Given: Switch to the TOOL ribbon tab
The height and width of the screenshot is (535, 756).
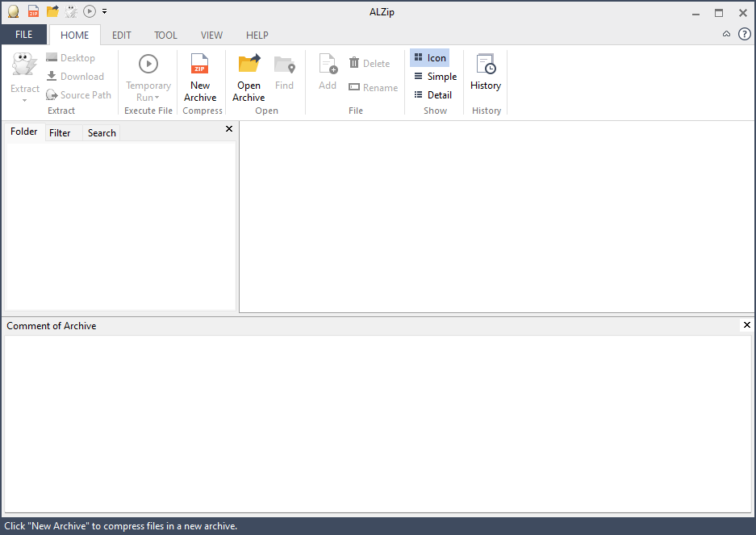Looking at the screenshot, I should point(165,36).
